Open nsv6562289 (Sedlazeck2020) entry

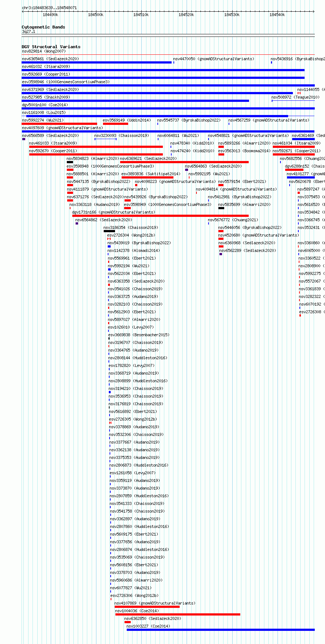click(248, 250)
